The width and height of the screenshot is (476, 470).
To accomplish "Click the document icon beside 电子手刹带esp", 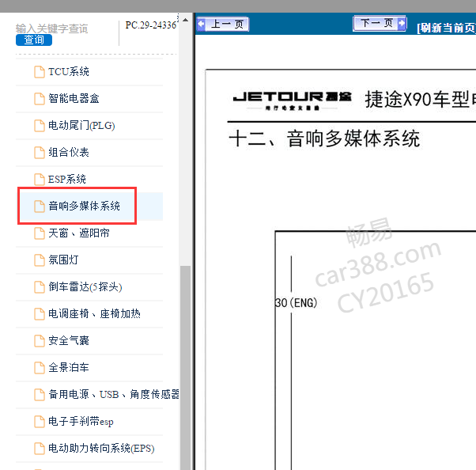I will tap(40, 421).
